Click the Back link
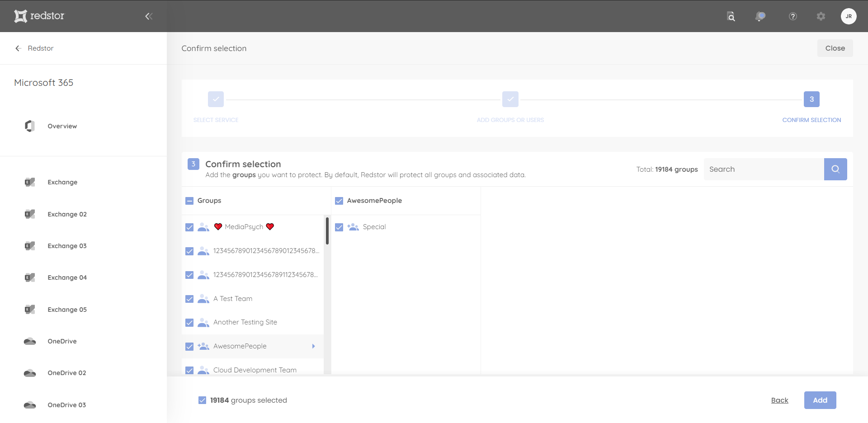Viewport: 868px width, 423px height. pos(779,400)
